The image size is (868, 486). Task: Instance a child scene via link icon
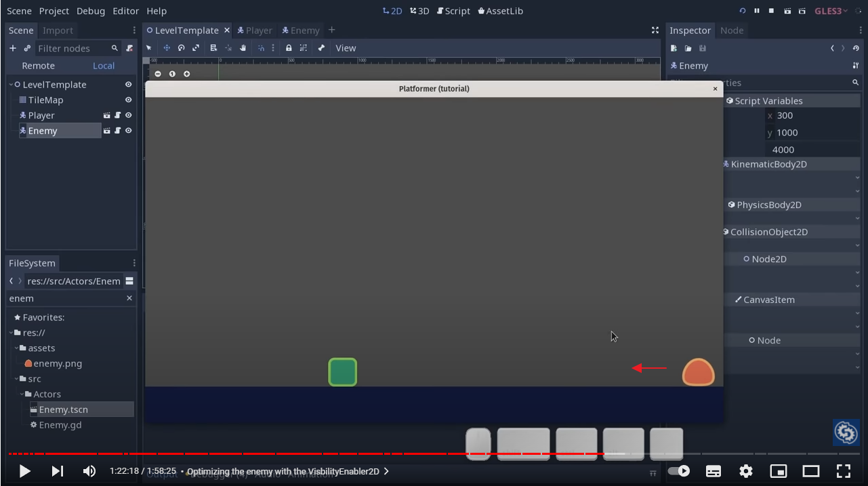tap(27, 48)
